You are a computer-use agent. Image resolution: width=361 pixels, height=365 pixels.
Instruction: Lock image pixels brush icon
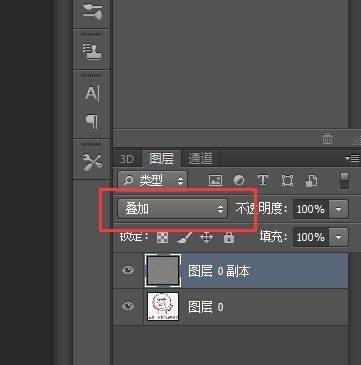pyautogui.click(x=184, y=238)
